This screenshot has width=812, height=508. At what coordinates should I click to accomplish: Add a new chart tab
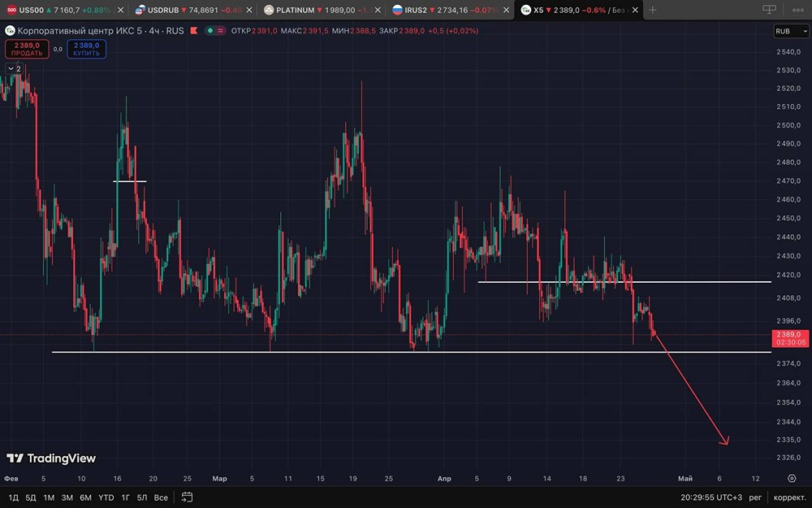[653, 10]
